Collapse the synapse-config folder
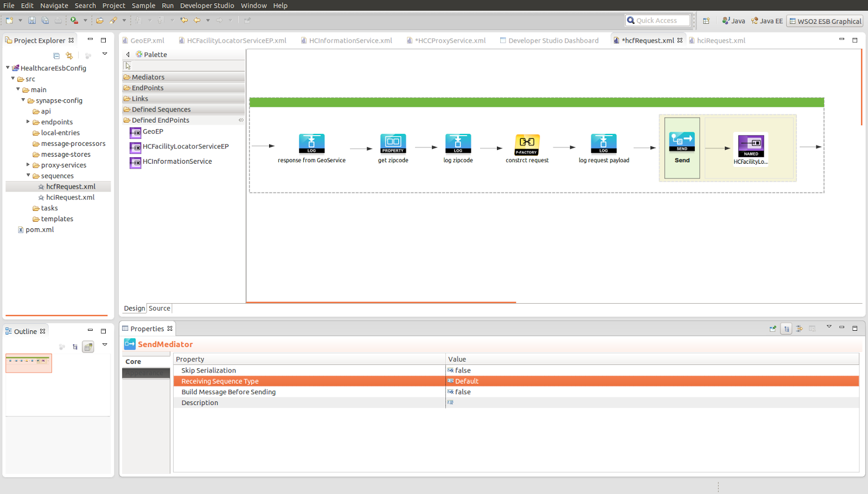Viewport: 868px width, 494px height. point(23,100)
